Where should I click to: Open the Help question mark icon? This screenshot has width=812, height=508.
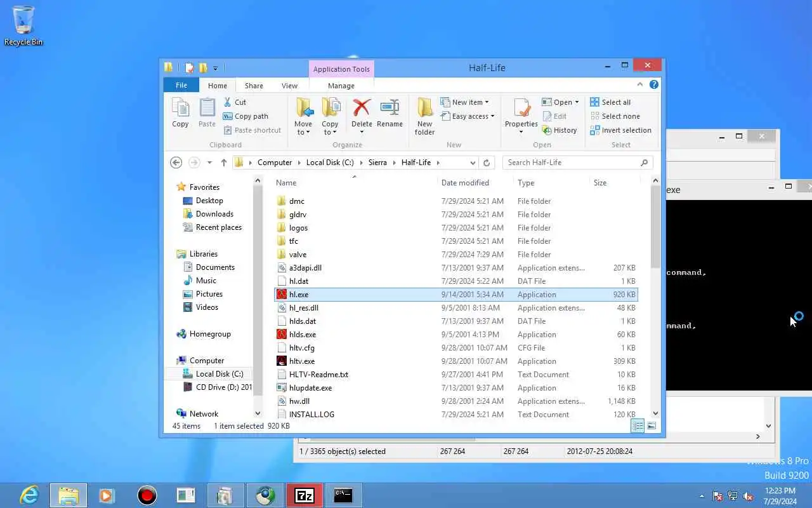(653, 84)
